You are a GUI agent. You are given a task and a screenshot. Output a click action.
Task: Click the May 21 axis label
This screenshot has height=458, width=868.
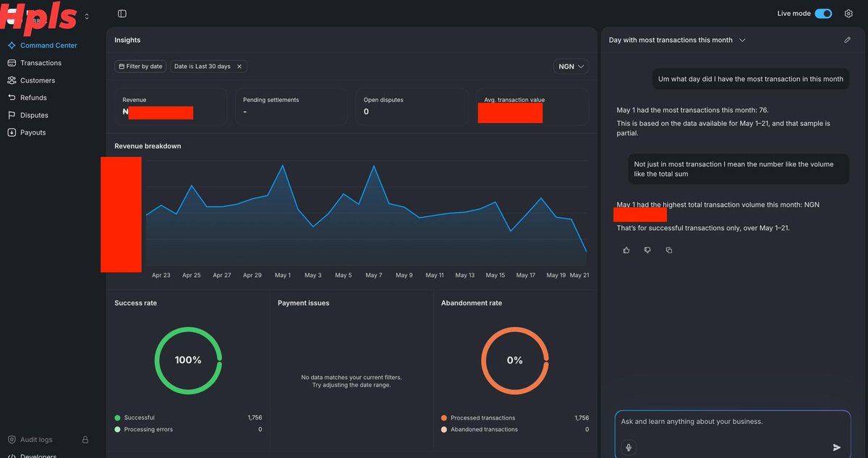(x=579, y=276)
